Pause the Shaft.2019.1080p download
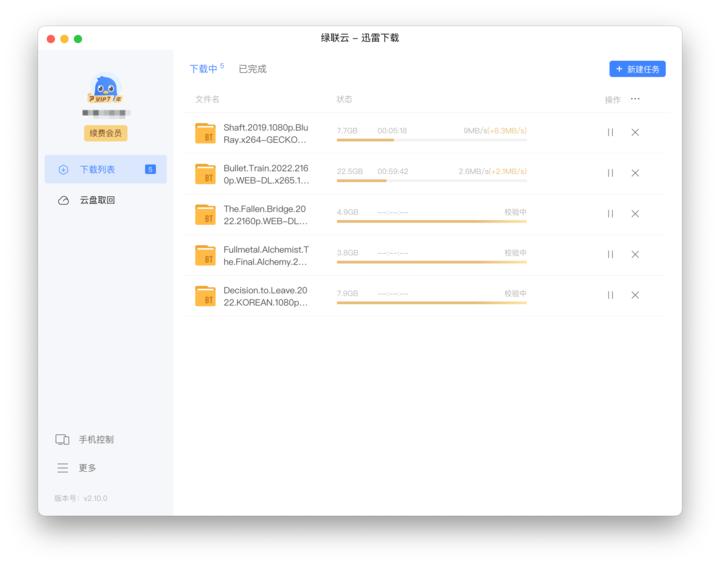This screenshot has width=720, height=566. [610, 132]
